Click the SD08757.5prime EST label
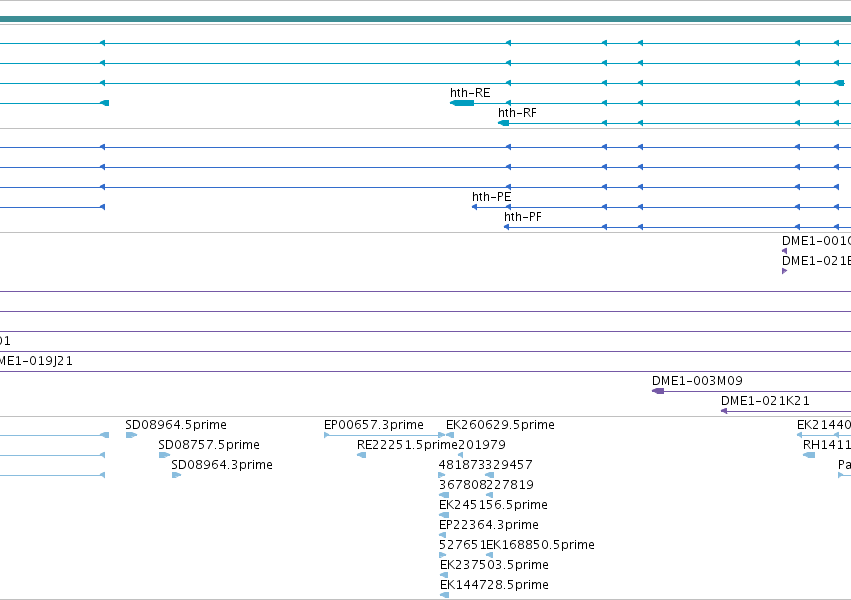This screenshot has width=851, height=600. (x=209, y=445)
